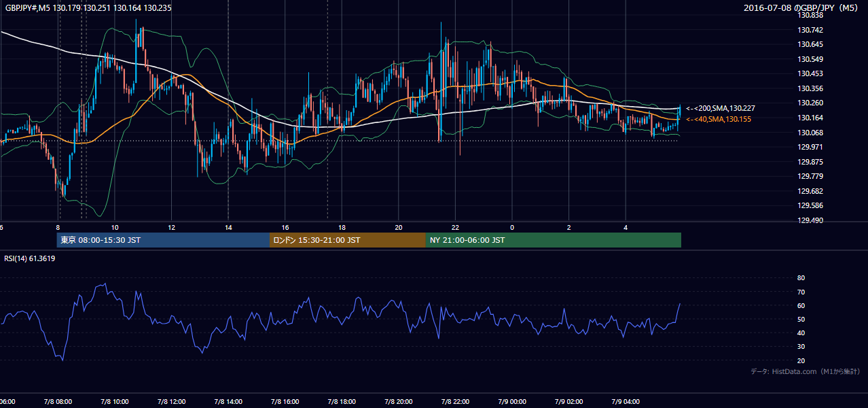This screenshot has width=868, height=408.
Task: Click hour 18 on the price chart axis
Action: 342,228
